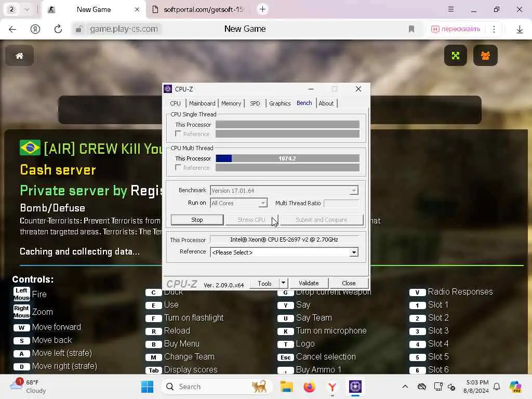Screen dimensions: 532x399
Task: Click the Tools button in CPU-Z
Action: click(x=264, y=283)
